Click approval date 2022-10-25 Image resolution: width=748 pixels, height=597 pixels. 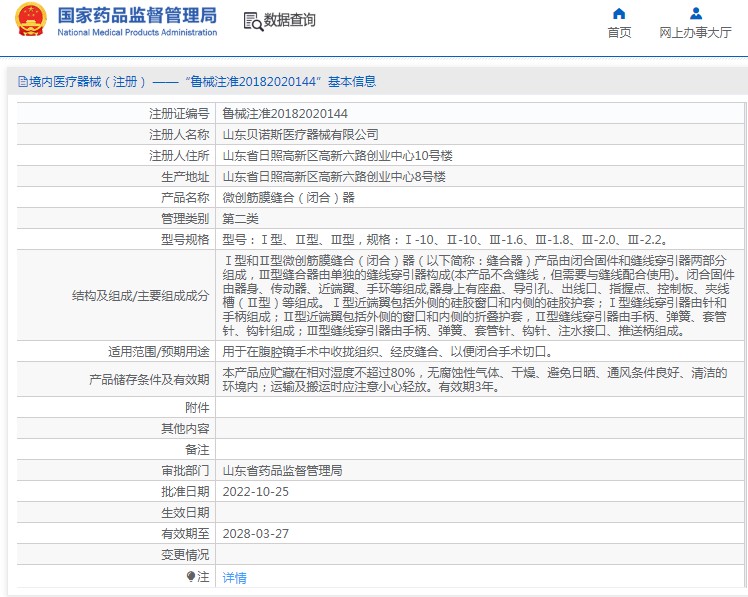pyautogui.click(x=256, y=492)
